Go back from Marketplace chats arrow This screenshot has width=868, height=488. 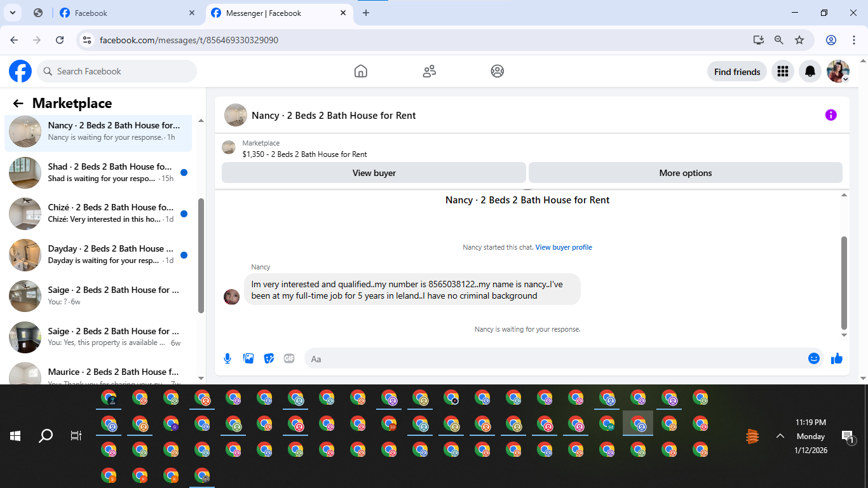tap(18, 104)
